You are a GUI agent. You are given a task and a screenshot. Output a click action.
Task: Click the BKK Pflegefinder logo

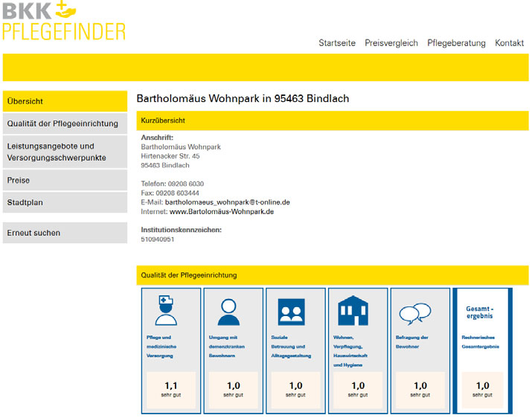64,20
